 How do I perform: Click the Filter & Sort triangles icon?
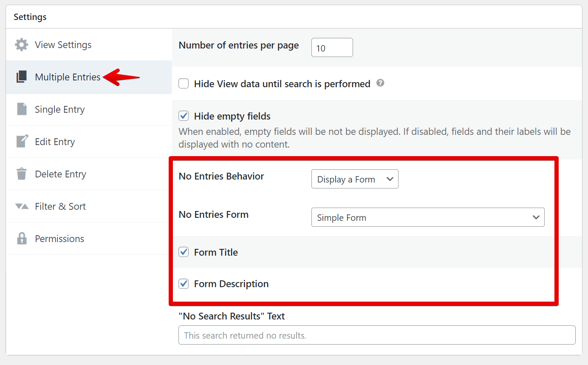(x=22, y=206)
